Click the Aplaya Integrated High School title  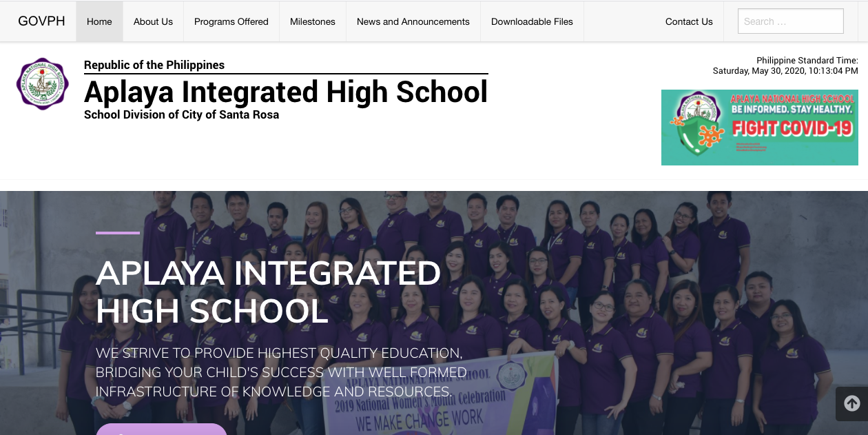[x=286, y=92]
